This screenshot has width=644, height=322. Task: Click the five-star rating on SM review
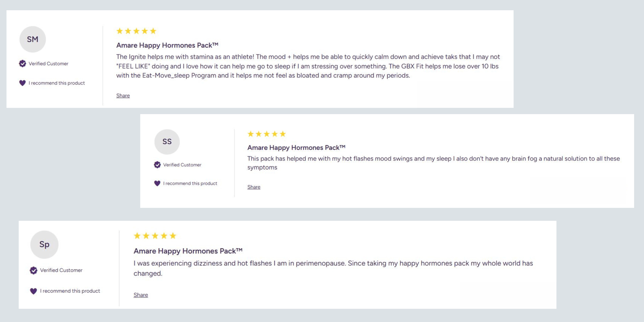pyautogui.click(x=137, y=31)
